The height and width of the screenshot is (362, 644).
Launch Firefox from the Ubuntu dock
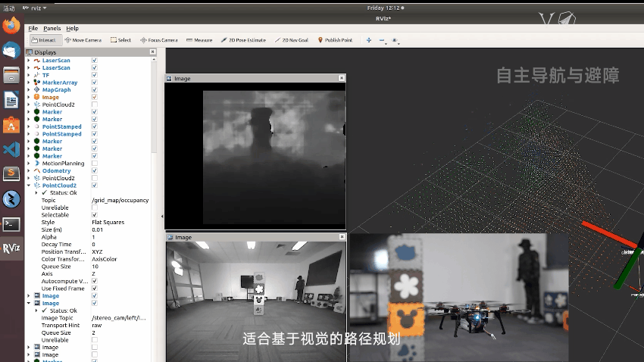11,26
